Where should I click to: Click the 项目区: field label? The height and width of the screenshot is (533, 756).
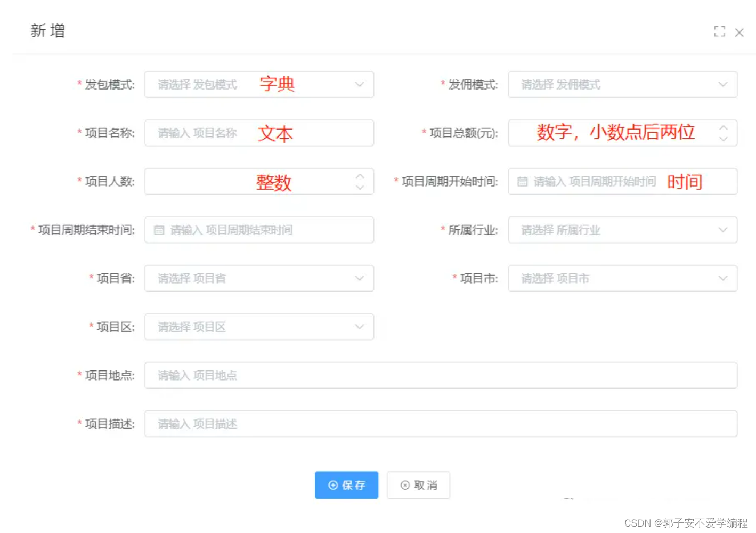pyautogui.click(x=115, y=327)
